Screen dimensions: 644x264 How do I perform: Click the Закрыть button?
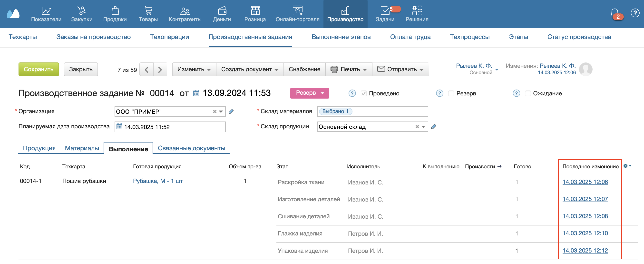81,69
